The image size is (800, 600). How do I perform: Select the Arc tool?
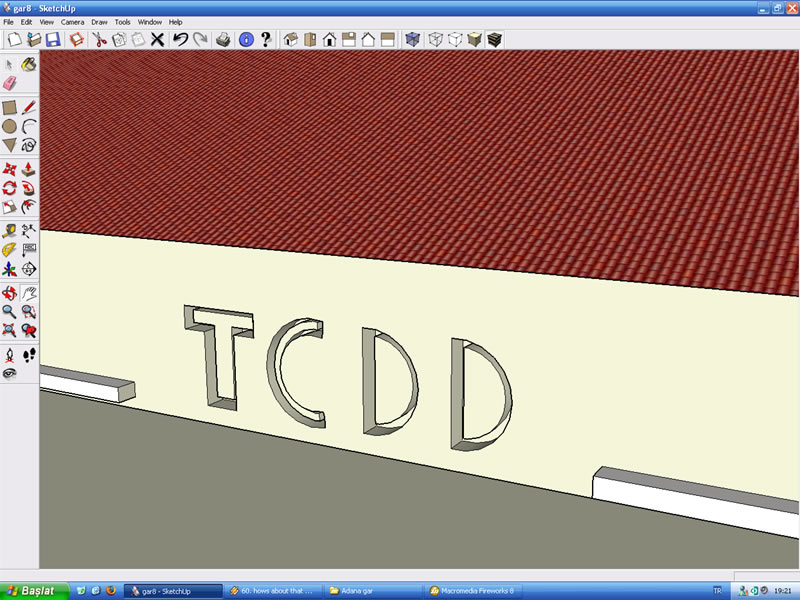point(29,126)
